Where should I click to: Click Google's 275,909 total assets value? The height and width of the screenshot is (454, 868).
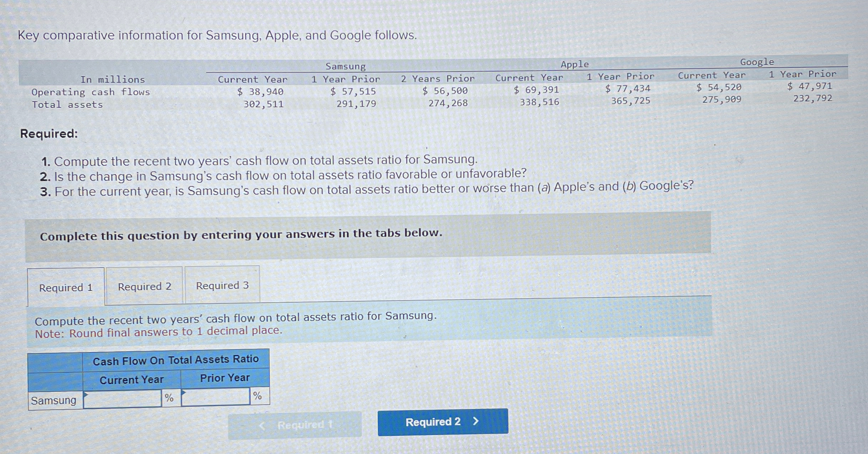(x=722, y=99)
